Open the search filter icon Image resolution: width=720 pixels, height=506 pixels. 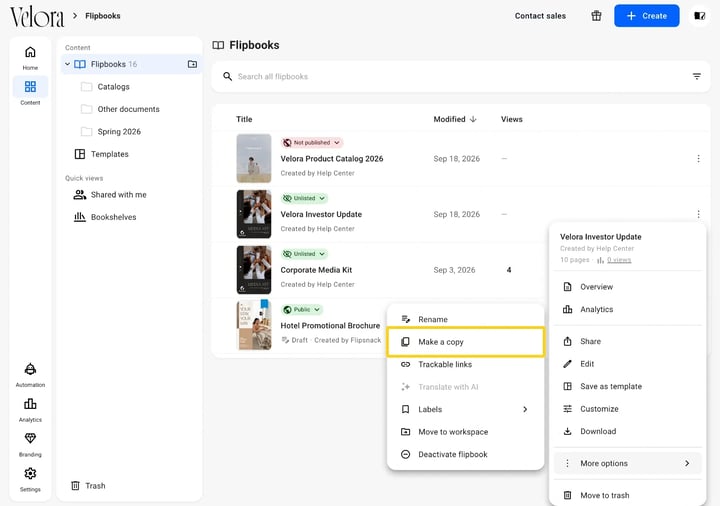697,77
